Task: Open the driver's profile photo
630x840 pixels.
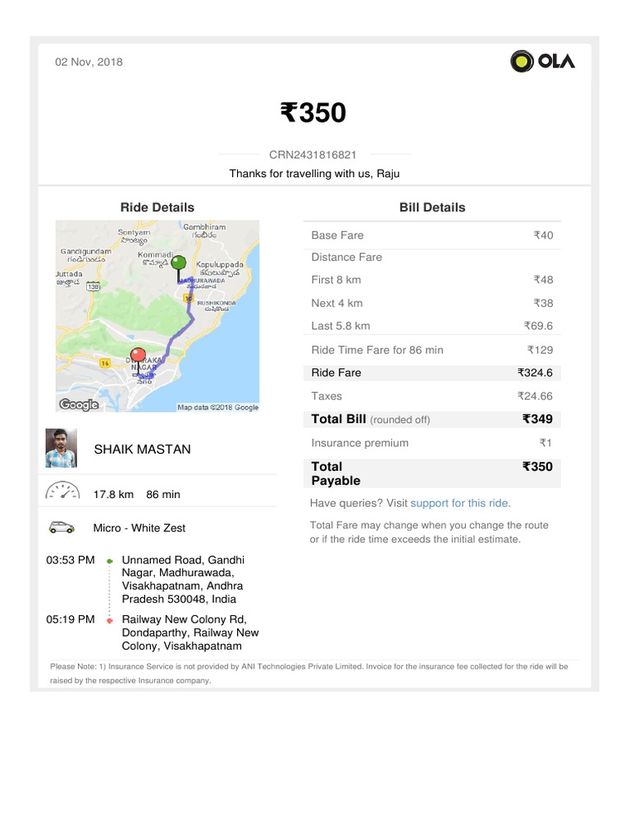Action: click(x=62, y=448)
